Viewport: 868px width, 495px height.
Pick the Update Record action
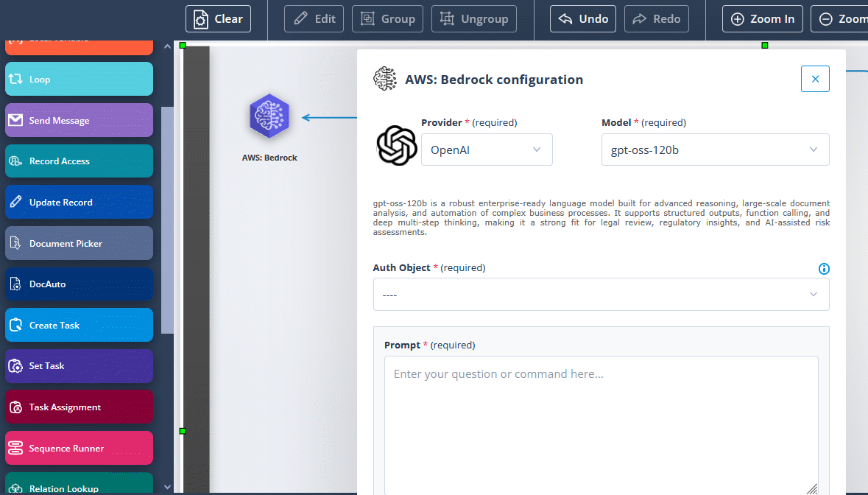(79, 203)
